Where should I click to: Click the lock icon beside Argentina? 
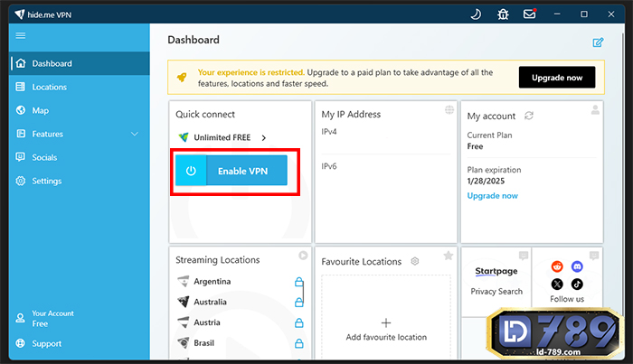[x=298, y=282]
